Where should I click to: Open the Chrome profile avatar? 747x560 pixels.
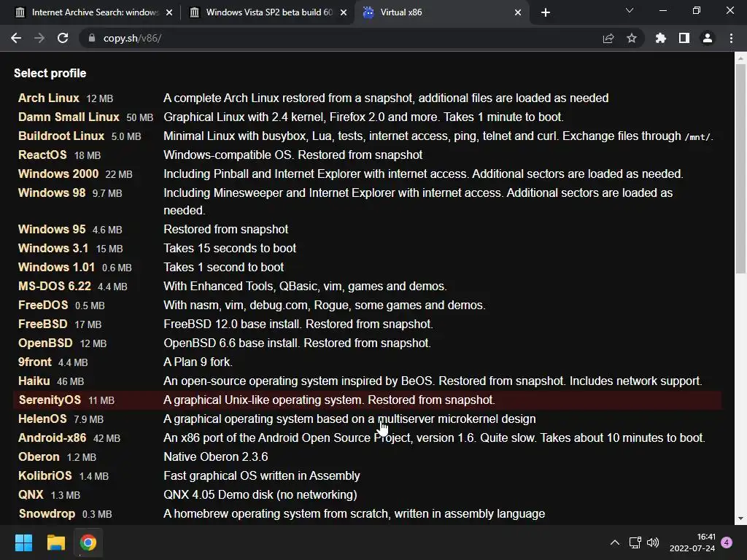[708, 38]
